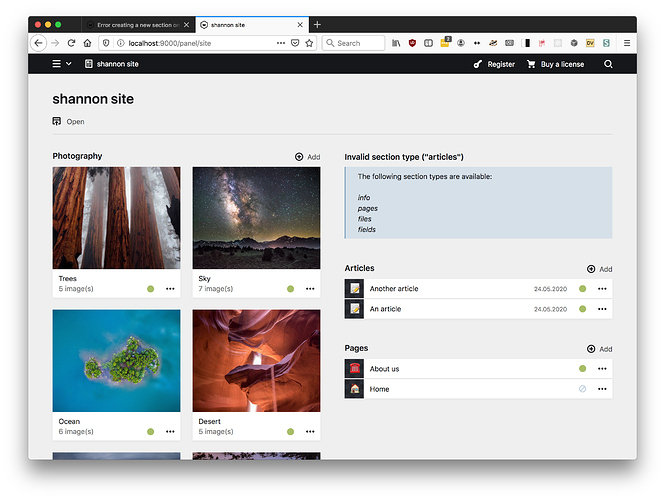665x500 pixels.
Task: Add a new page in Pages
Action: click(x=599, y=349)
